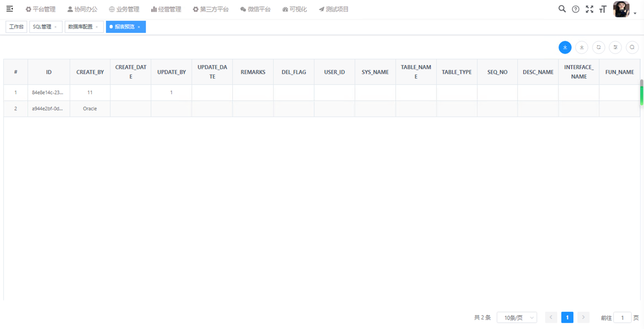Close the 数据库配置 tab
The width and height of the screenshot is (644, 329).
tap(96, 27)
